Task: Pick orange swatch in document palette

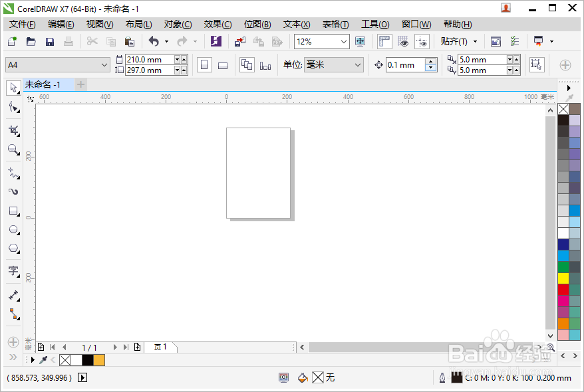Action: [99, 360]
